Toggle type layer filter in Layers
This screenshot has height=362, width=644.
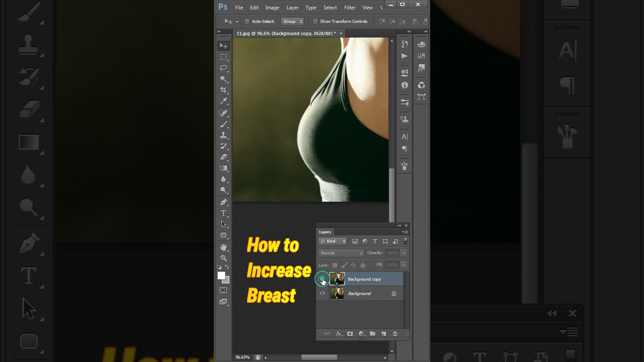(375, 241)
